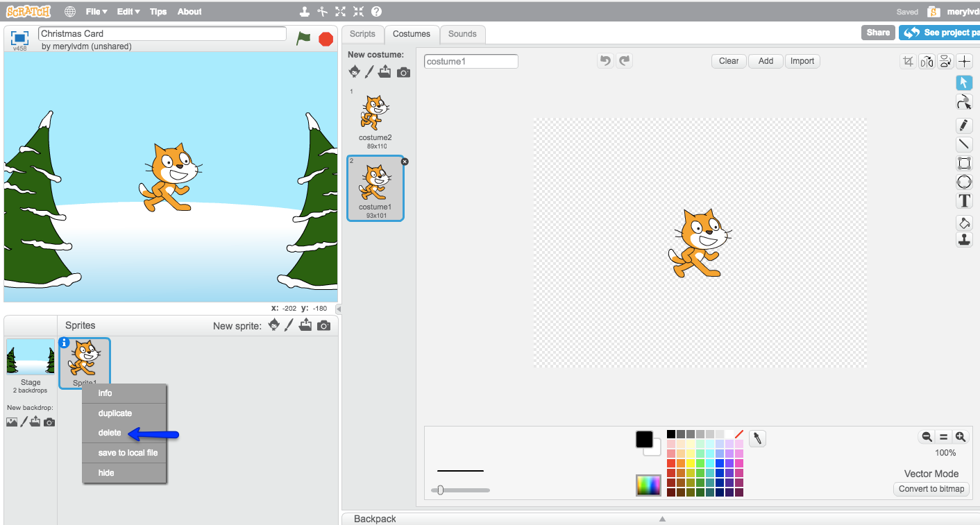Click the Undo arrow
The width and height of the screenshot is (980, 525).
click(605, 61)
